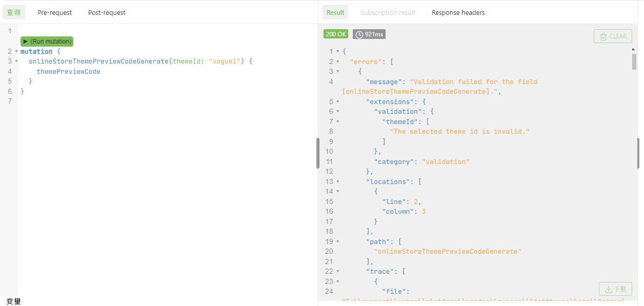Switch to the Post-request tab
This screenshot has height=306, width=644.
tap(107, 12)
